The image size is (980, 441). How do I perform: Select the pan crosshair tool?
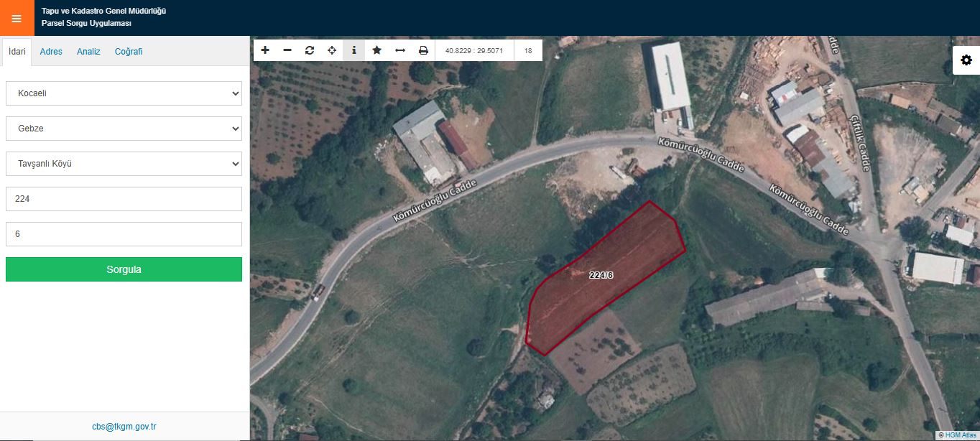[x=332, y=50]
